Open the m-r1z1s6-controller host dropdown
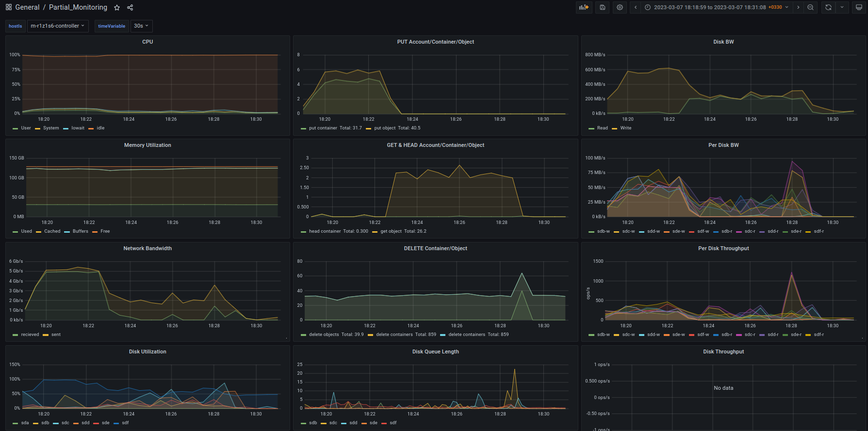This screenshot has height=431, width=868. [57, 26]
